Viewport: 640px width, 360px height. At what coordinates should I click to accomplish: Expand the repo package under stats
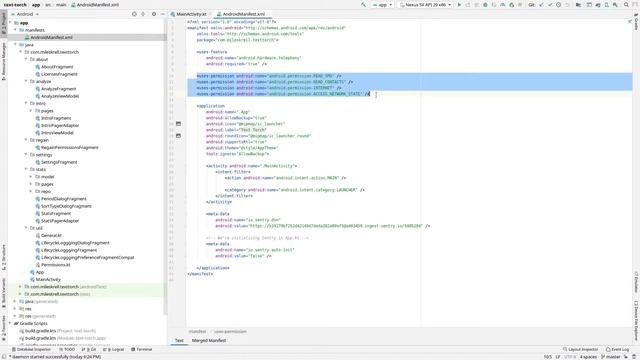click(x=31, y=191)
